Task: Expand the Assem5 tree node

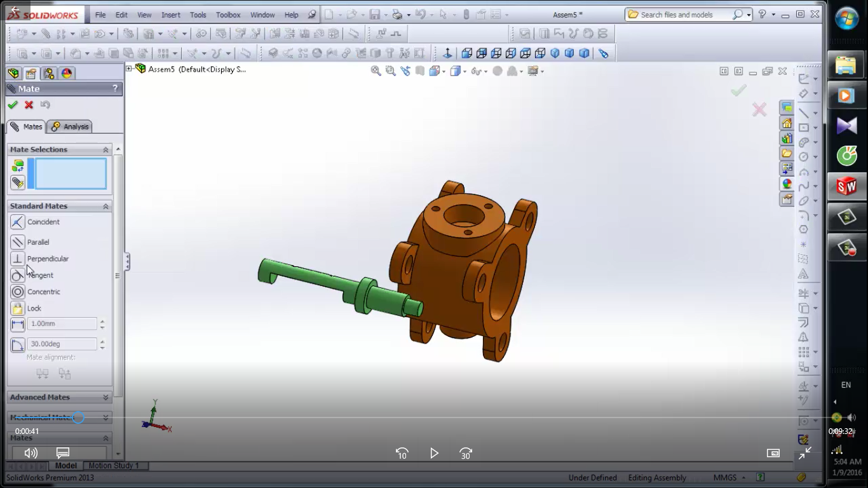Action: point(129,69)
